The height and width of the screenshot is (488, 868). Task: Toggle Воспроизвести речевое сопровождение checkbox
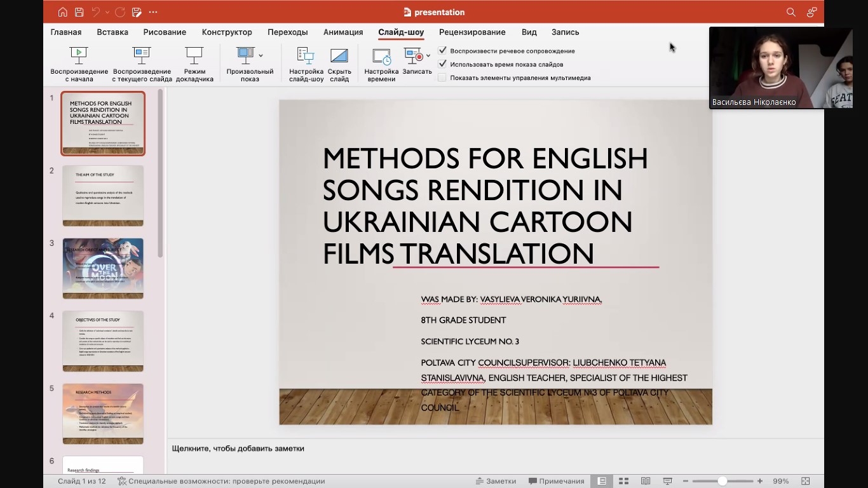pyautogui.click(x=443, y=50)
